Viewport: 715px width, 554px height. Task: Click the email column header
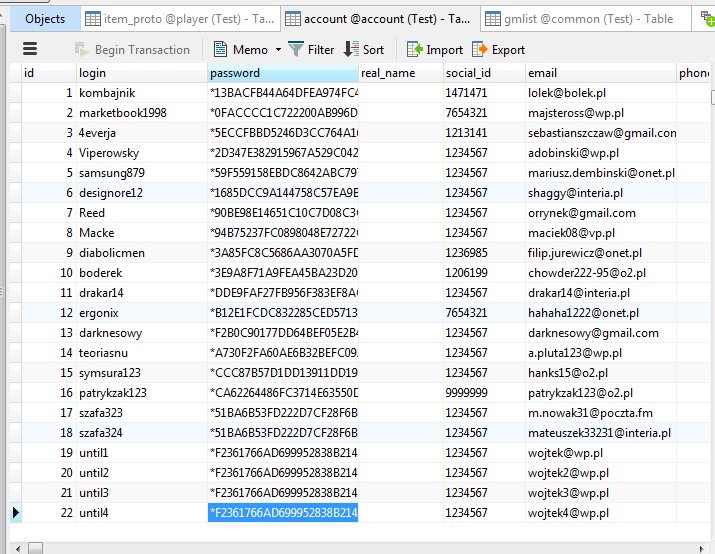pyautogui.click(x=601, y=73)
